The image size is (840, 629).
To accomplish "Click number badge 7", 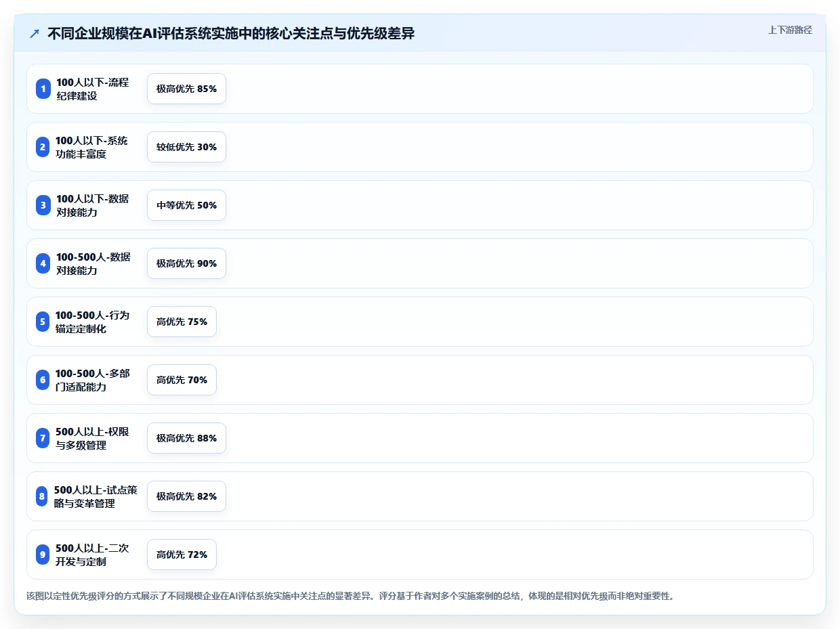I will (43, 438).
